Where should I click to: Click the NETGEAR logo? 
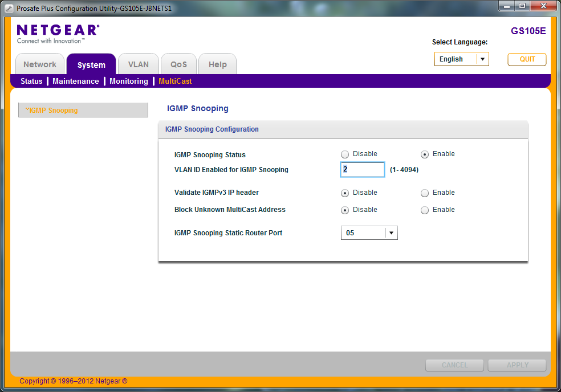(x=58, y=34)
